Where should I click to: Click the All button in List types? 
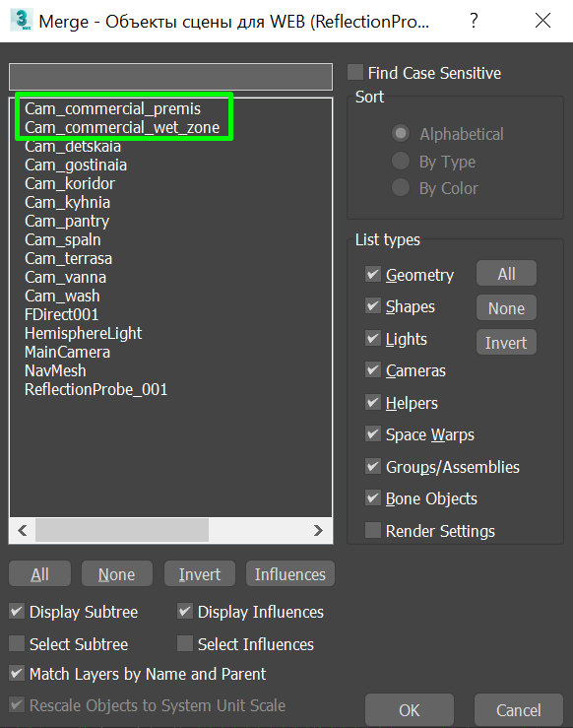pyautogui.click(x=506, y=274)
